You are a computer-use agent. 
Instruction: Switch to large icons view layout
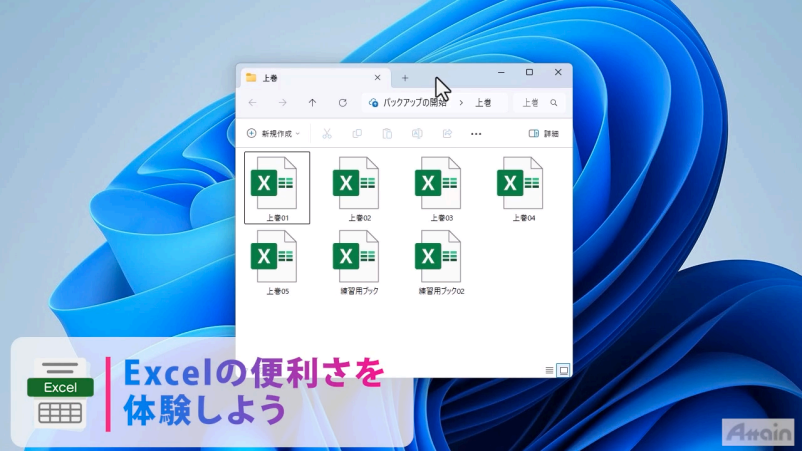[x=563, y=370]
